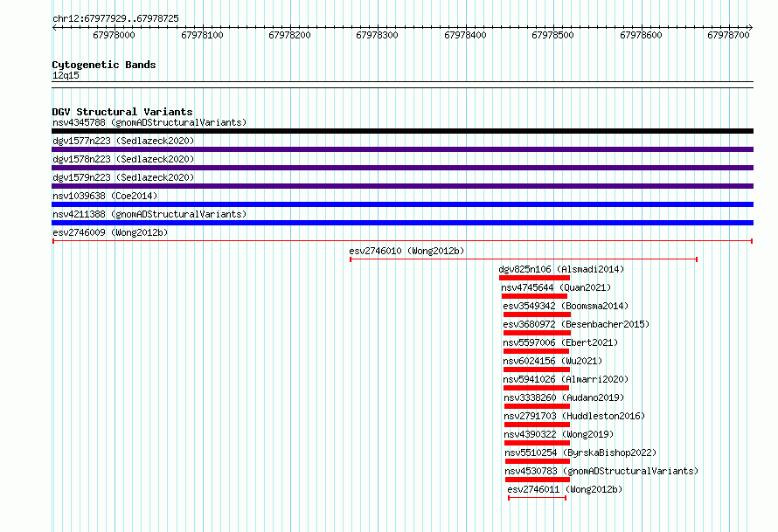Open variant nsv1039638 (Coe2014) label
Screen dimensions: 778x532
(105, 196)
